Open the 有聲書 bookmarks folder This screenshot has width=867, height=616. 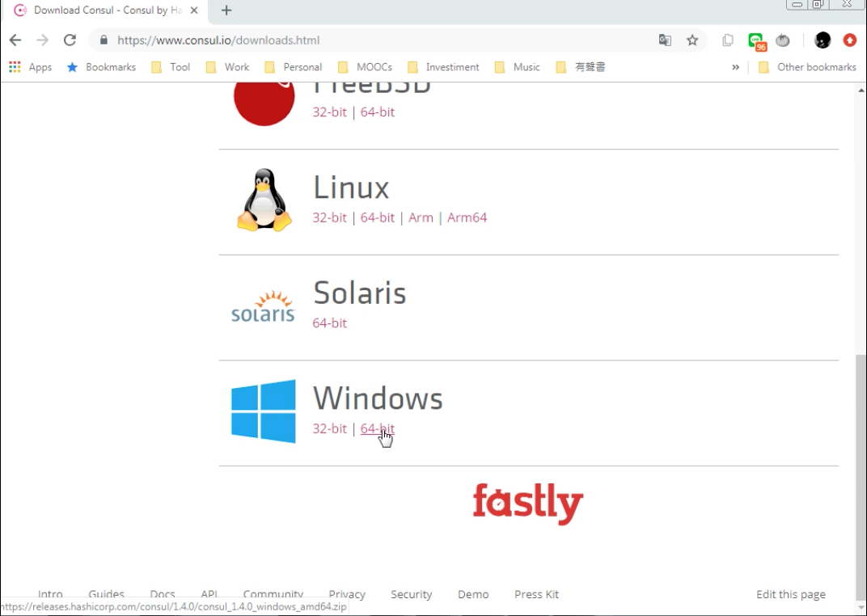(x=581, y=67)
